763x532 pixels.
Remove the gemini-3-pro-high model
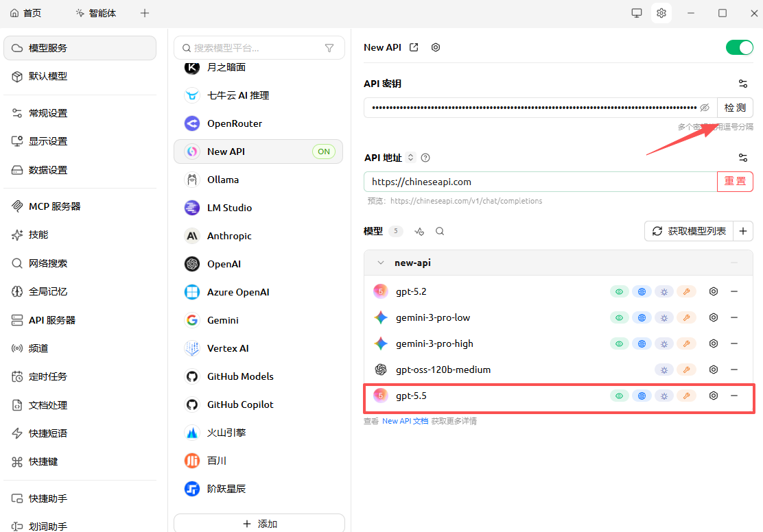click(x=733, y=343)
